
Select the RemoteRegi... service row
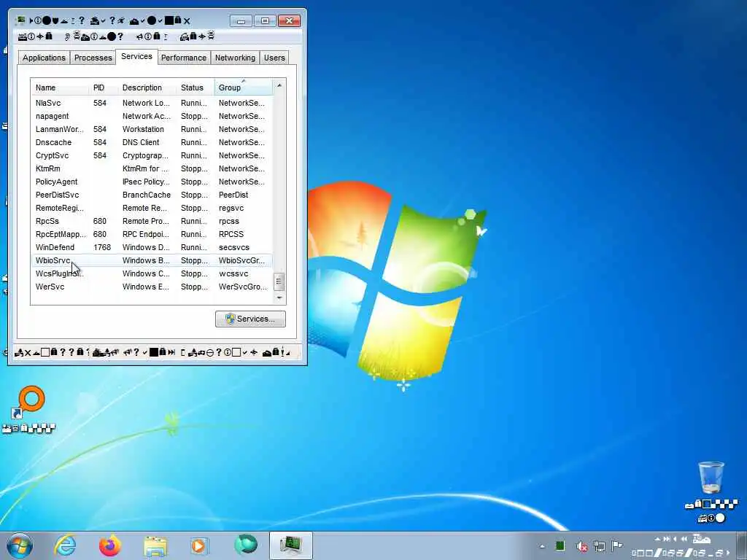tap(152, 208)
